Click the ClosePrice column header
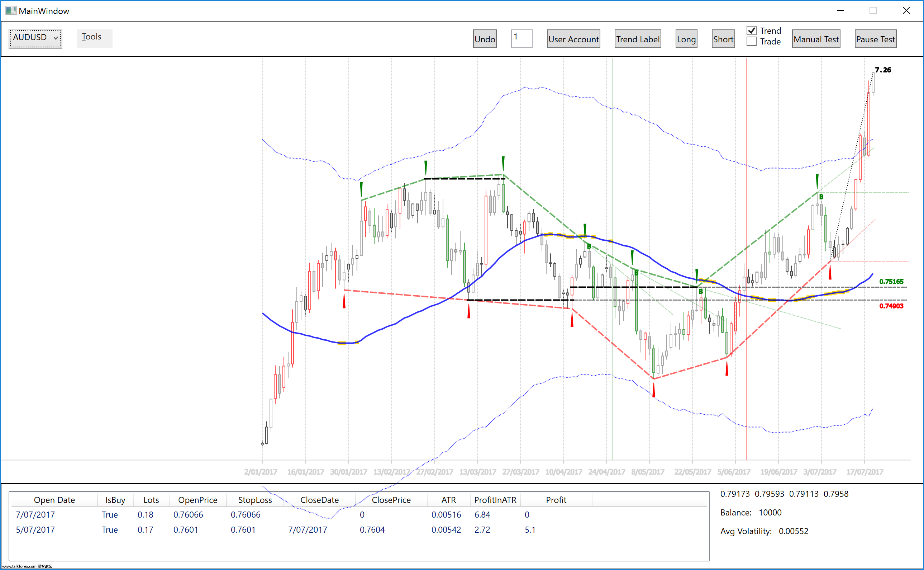The image size is (924, 570). click(391, 500)
